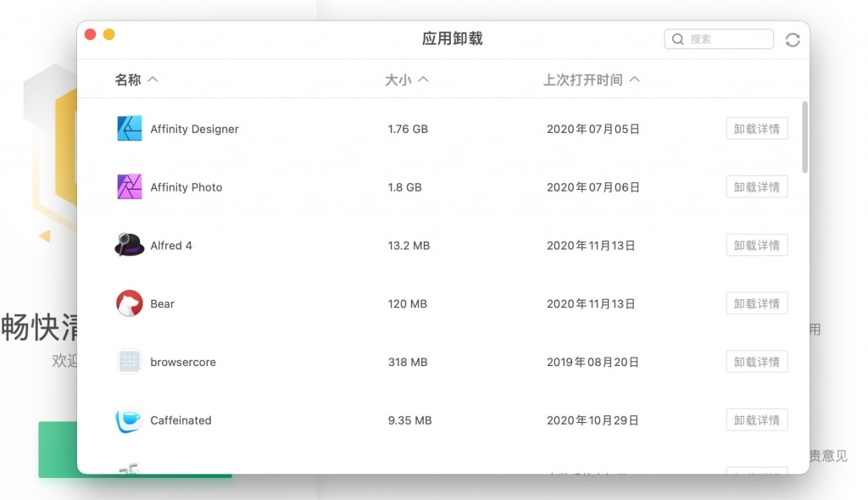Screen dimensions: 868x500
Task: Click the Caffeinated cup icon
Action: pyautogui.click(x=129, y=419)
